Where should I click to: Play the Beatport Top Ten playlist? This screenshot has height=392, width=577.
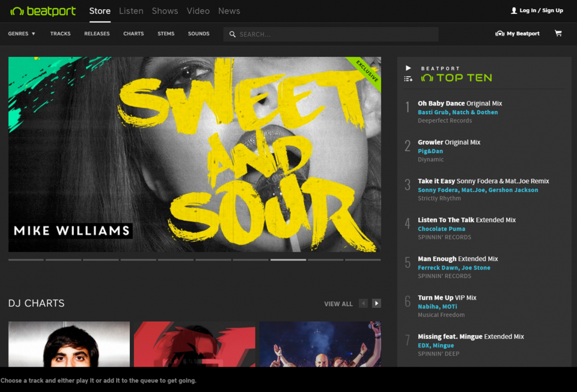click(407, 68)
